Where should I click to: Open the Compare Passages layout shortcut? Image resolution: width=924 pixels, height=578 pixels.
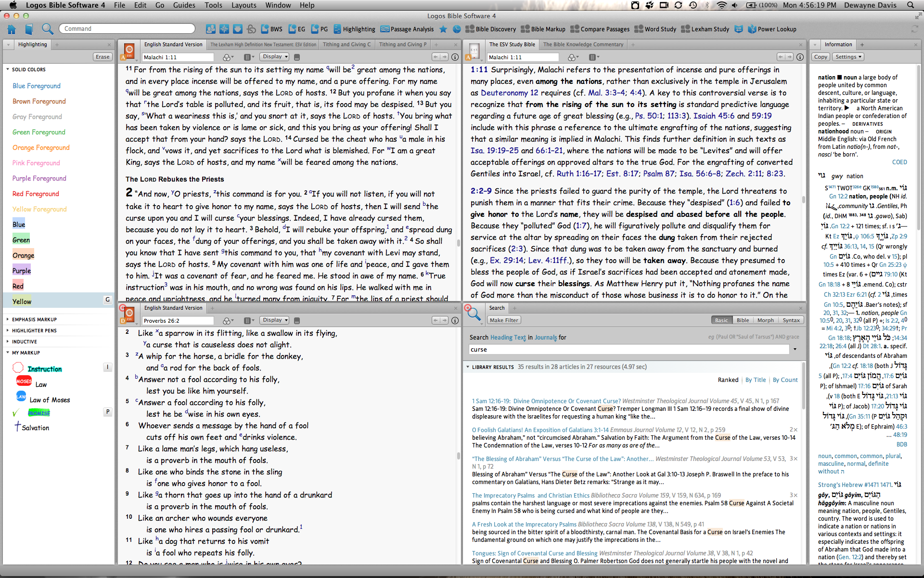600,29
